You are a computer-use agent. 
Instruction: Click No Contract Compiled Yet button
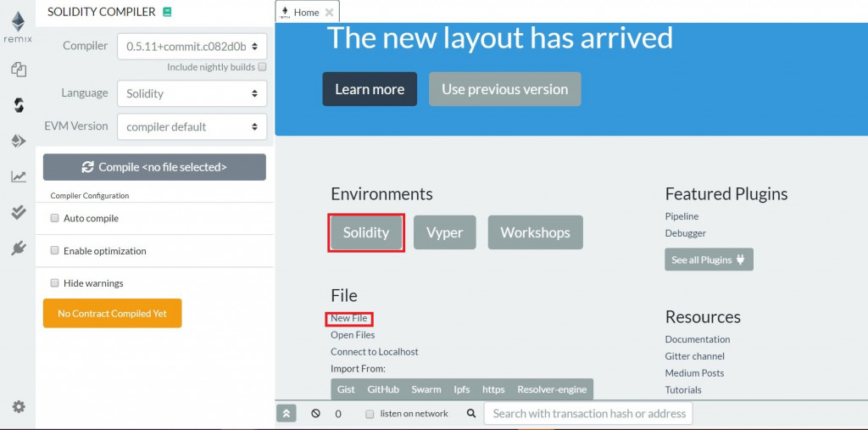pyautogui.click(x=113, y=313)
